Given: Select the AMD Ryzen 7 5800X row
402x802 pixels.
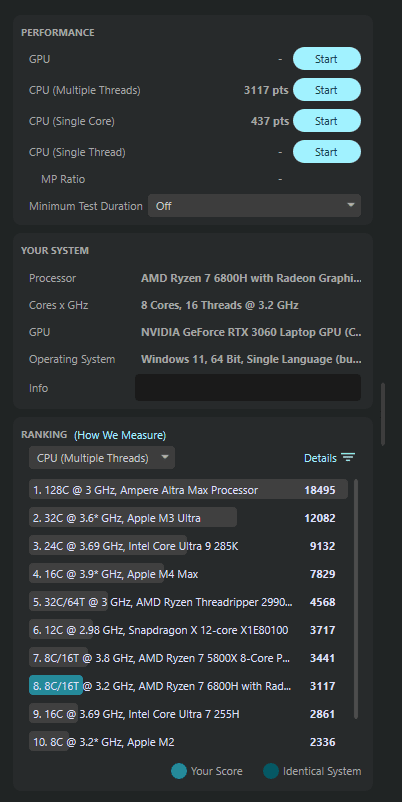Looking at the screenshot, I should pyautogui.click(x=188, y=658).
